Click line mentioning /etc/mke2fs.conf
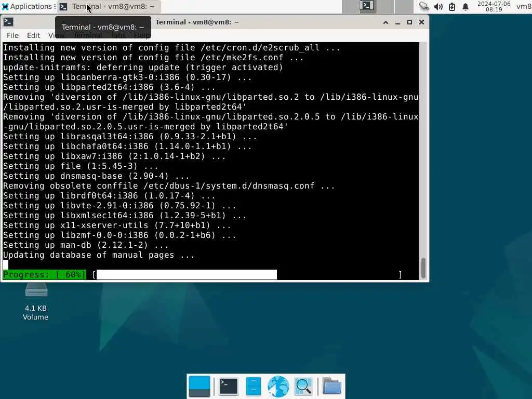 pyautogui.click(x=153, y=58)
